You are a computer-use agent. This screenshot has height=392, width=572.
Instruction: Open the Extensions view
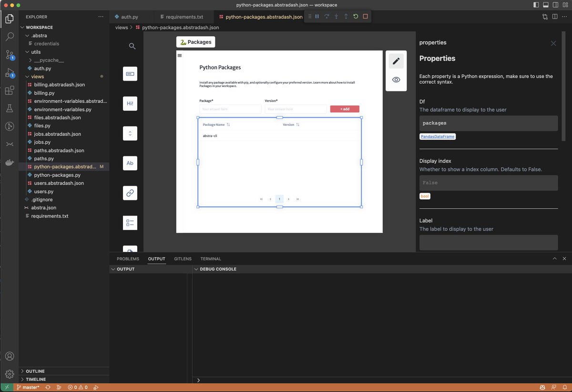coord(9,91)
